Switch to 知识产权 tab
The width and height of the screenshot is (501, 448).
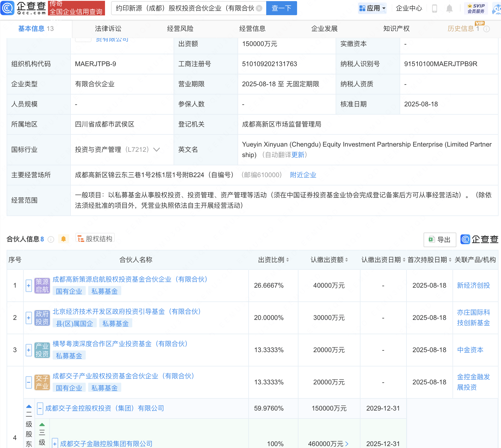click(396, 29)
